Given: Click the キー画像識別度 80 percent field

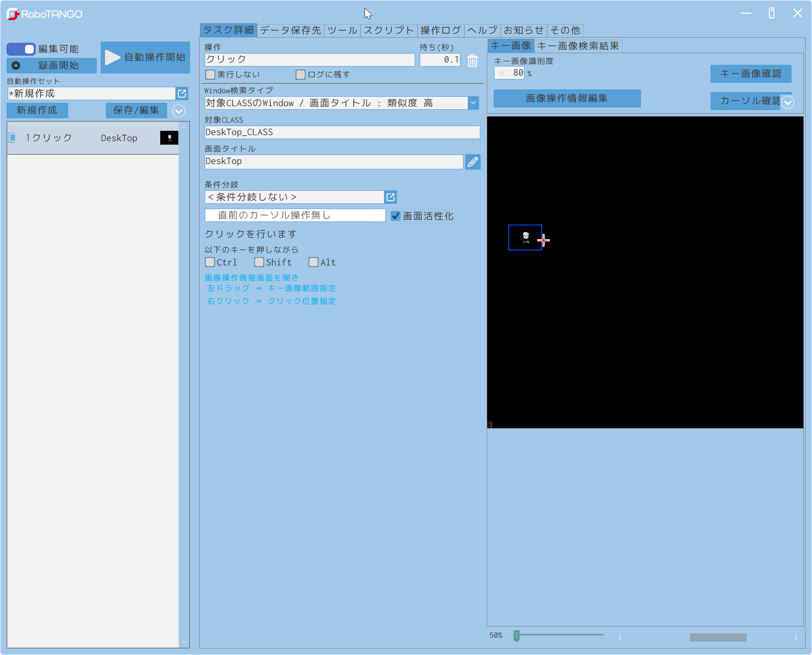Looking at the screenshot, I should [509, 73].
